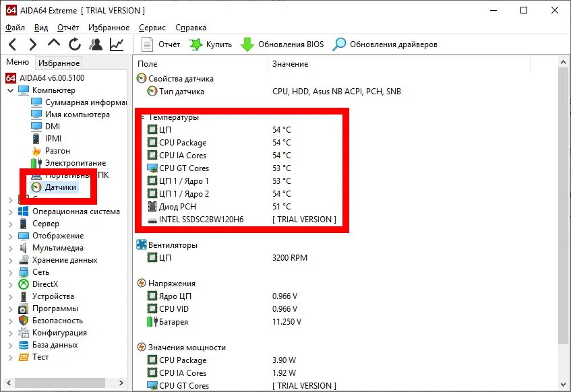571x392 pixels.
Task: Click the Тест tree icon
Action: click(x=24, y=357)
